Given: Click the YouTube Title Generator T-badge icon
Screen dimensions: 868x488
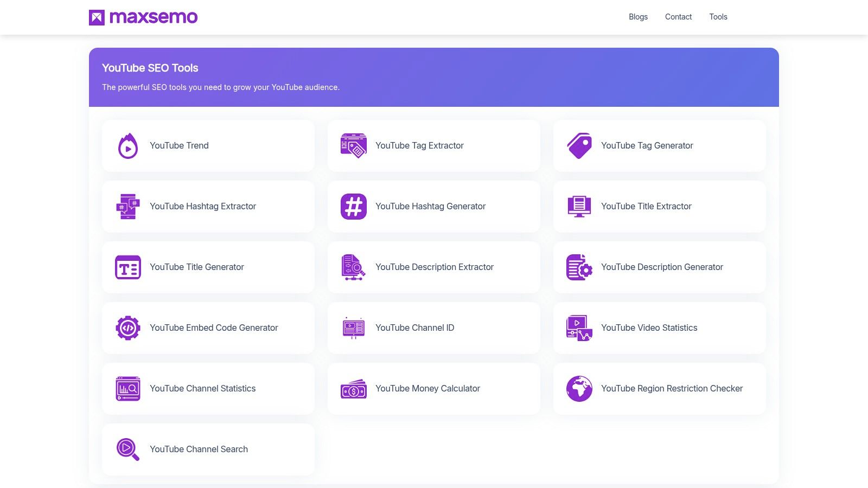Looking at the screenshot, I should (128, 267).
